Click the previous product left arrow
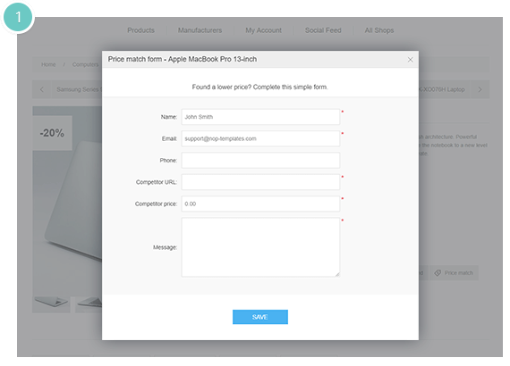 pyautogui.click(x=42, y=89)
